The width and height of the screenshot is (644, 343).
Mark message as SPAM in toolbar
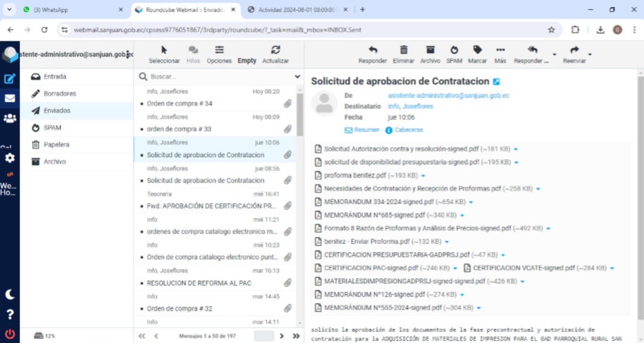454,50
